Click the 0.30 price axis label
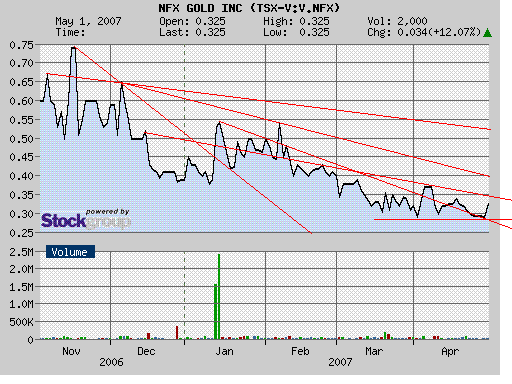This screenshot has height=384, width=512. 22,214
